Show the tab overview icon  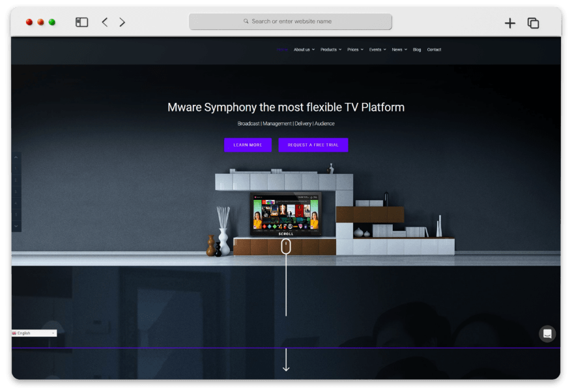click(x=533, y=23)
